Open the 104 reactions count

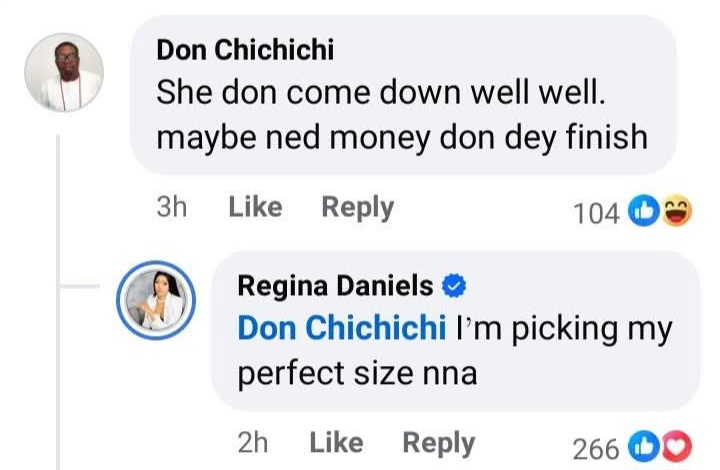[598, 211]
